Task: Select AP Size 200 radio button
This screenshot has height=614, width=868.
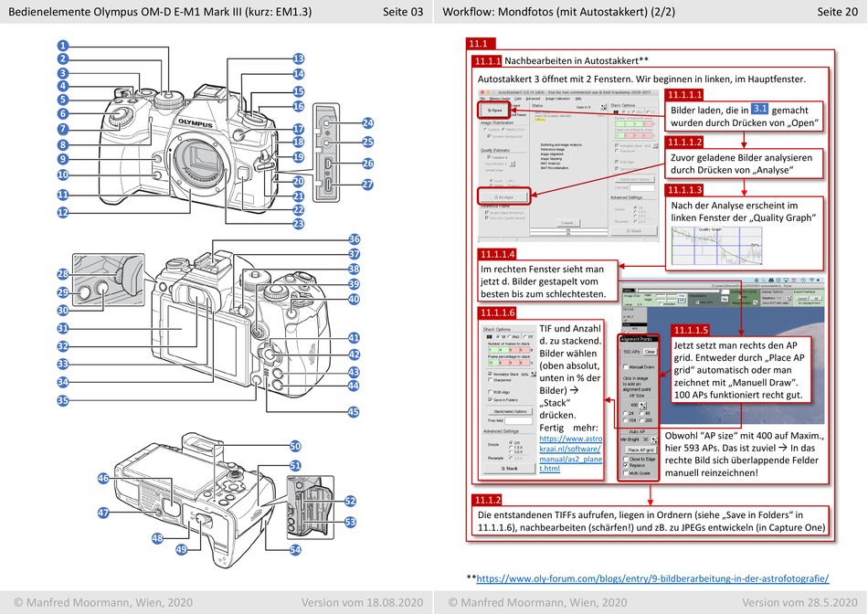Action: tap(642, 420)
